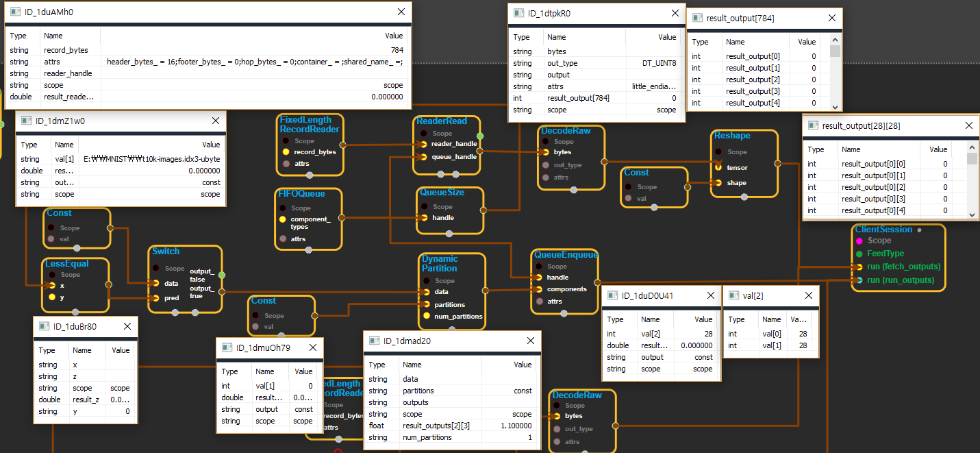The width and height of the screenshot is (980, 453).
Task: Click Name column header in ID_1dmad20 window
Action: pos(412,365)
